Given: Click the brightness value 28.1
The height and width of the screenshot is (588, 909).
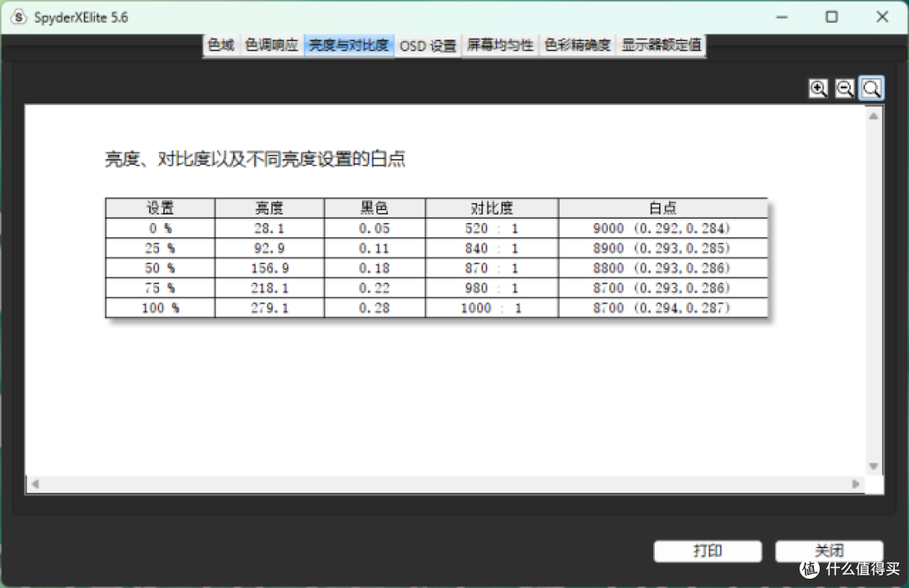Looking at the screenshot, I should [269, 228].
